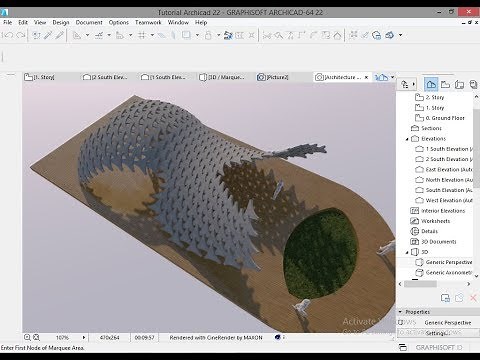Open the dropdown arrow beside the 3D window icon
This screenshot has height=360, width=480.
coord(400,35)
